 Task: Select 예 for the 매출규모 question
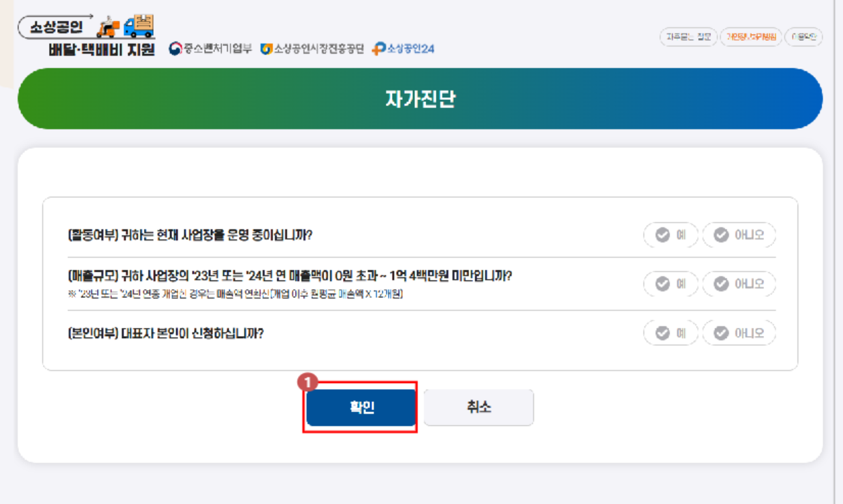[x=670, y=282]
